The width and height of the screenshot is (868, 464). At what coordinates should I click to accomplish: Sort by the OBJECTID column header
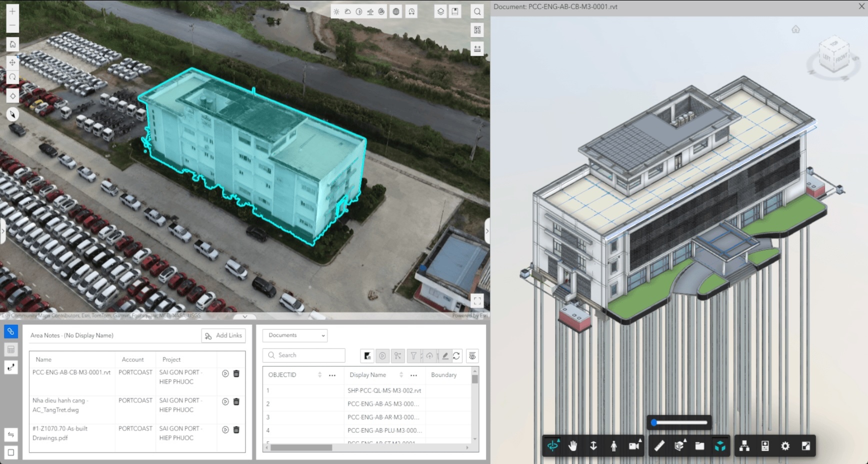click(x=282, y=375)
